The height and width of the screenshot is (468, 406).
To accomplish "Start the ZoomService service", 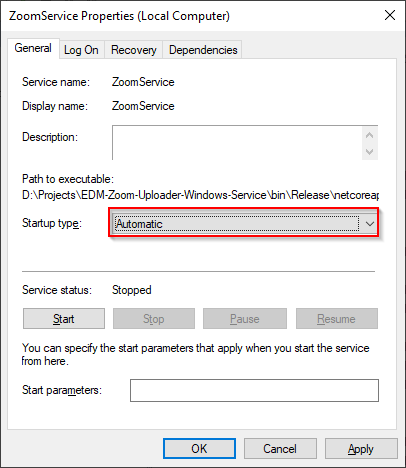I will [x=64, y=319].
